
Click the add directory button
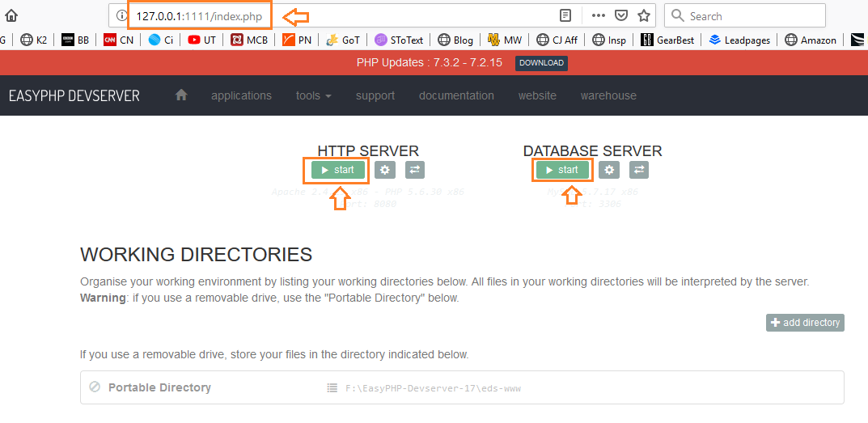point(805,322)
